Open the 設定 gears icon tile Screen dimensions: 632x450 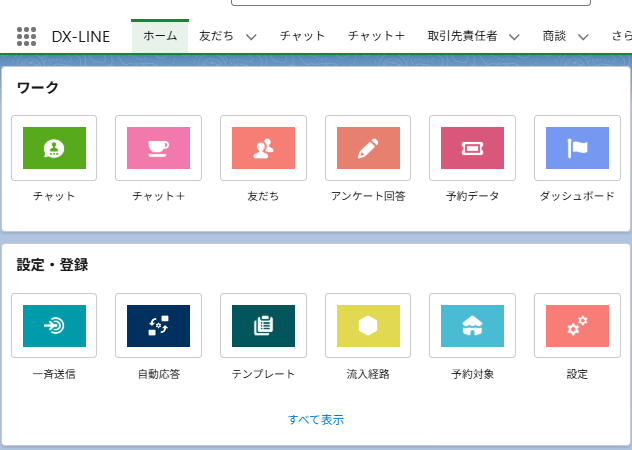pos(577,326)
